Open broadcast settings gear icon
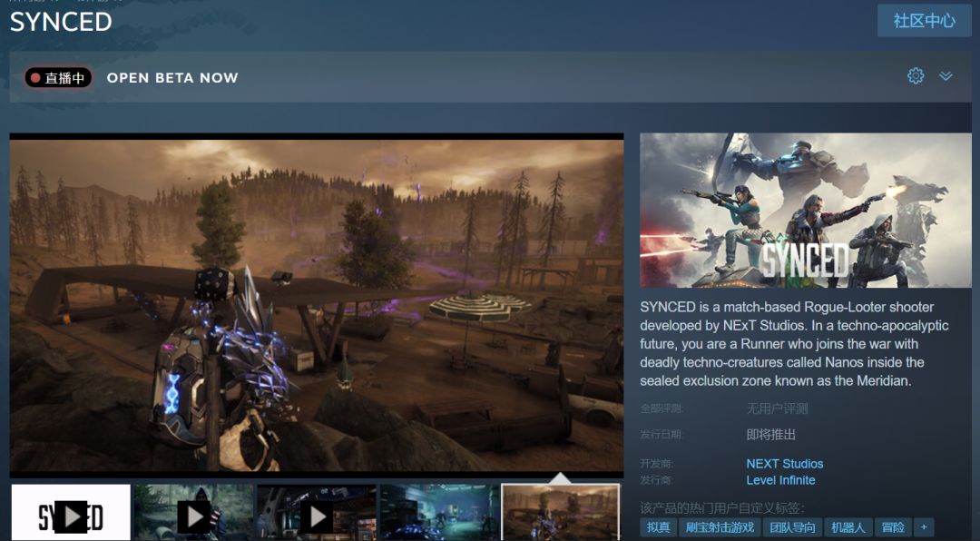Viewport: 980px width, 541px height. [x=916, y=76]
